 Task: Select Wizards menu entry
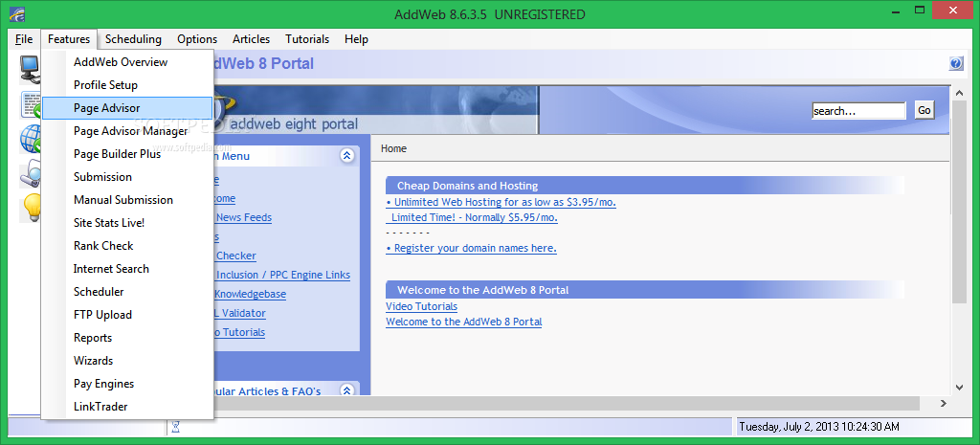[127, 361]
